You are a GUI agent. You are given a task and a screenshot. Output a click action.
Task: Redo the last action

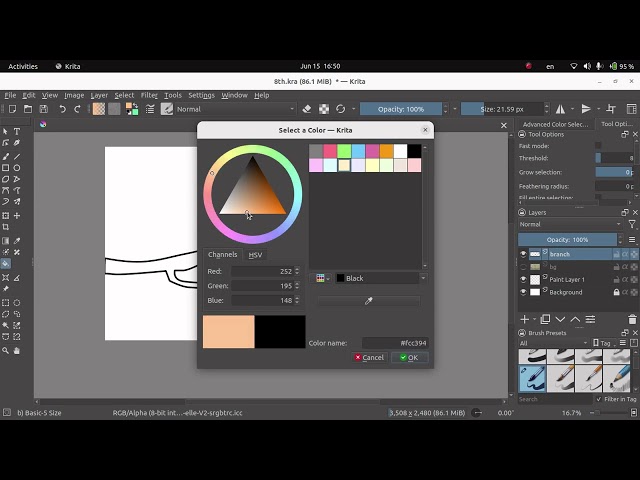coord(77,109)
